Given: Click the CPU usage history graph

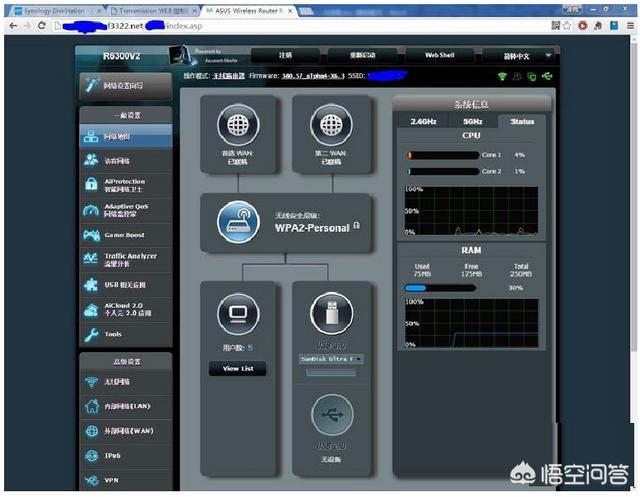Looking at the screenshot, I should coord(471,211).
